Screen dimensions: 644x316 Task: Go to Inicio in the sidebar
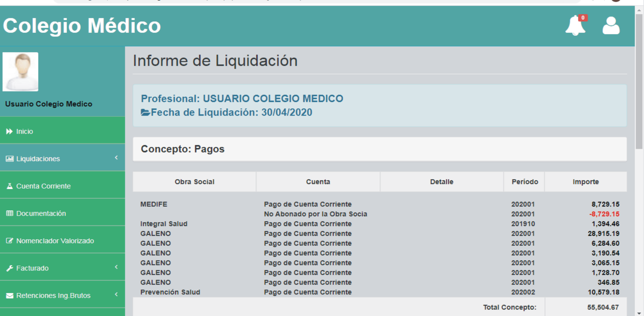click(62, 130)
